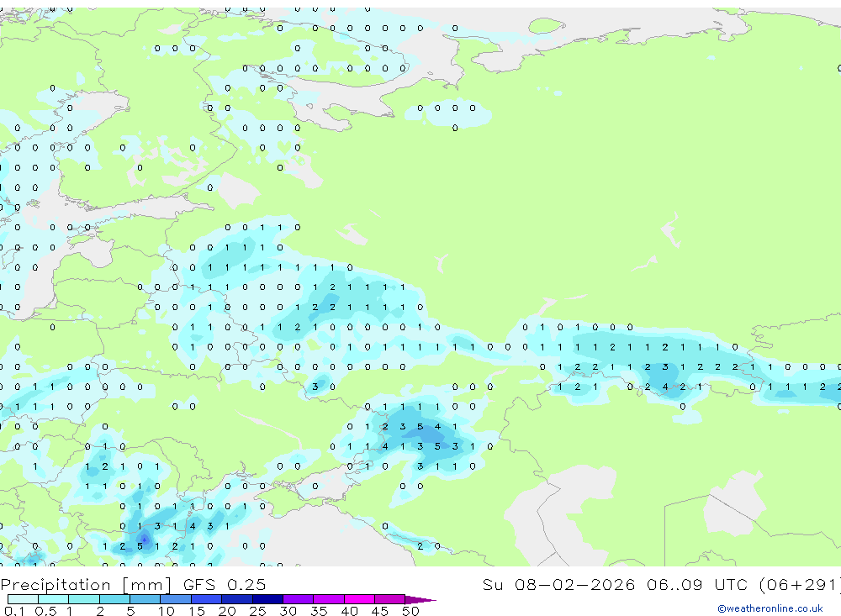Click the 'GFS 0.25' model label
Screen dimensions: 841x616
click(x=225, y=584)
